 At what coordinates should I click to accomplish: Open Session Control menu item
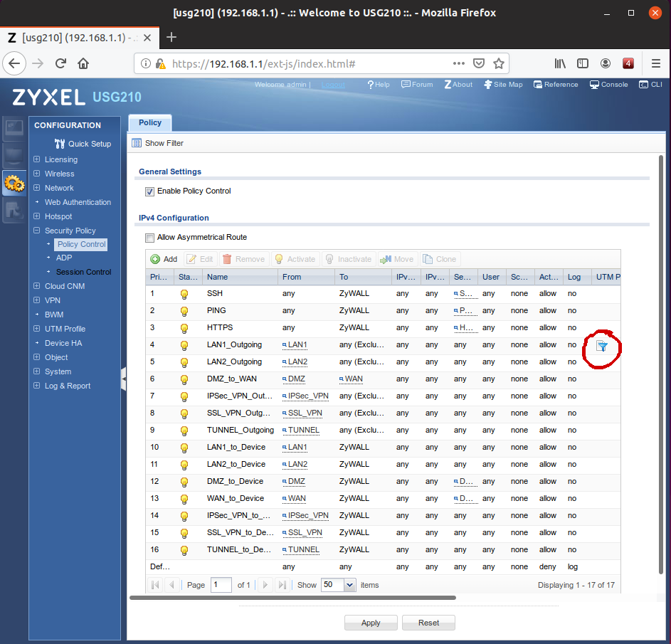(x=83, y=272)
